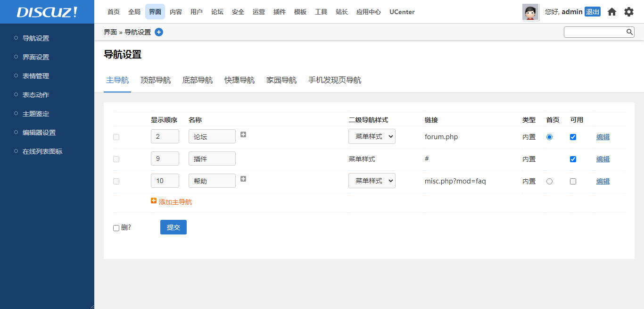Tick the row select checkbox for 插件
The width and height of the screenshot is (644, 309).
coord(116,159)
